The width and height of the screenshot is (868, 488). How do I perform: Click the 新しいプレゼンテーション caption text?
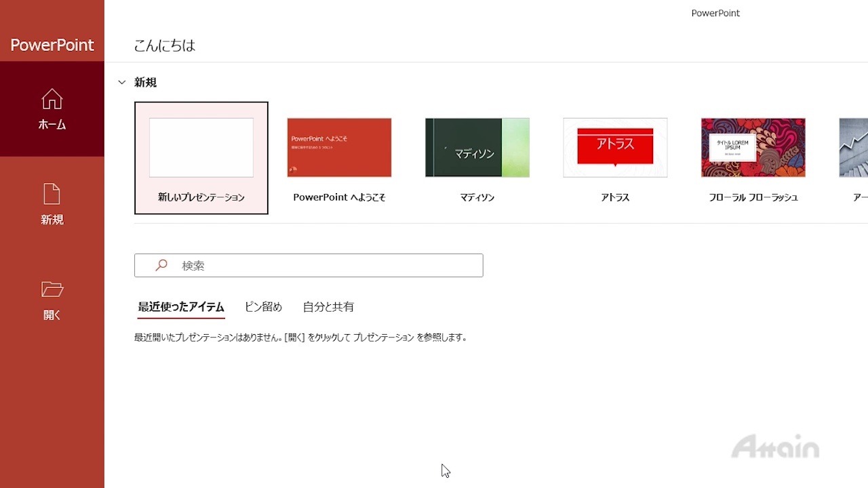pyautogui.click(x=201, y=197)
